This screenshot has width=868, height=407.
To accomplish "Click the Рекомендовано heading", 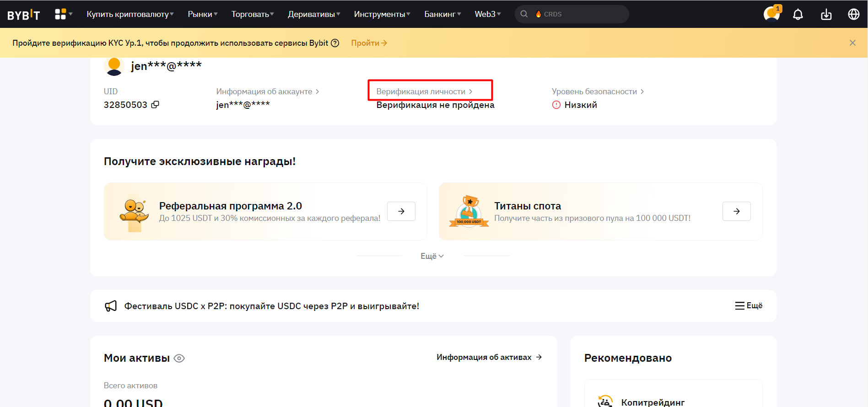I will click(628, 358).
